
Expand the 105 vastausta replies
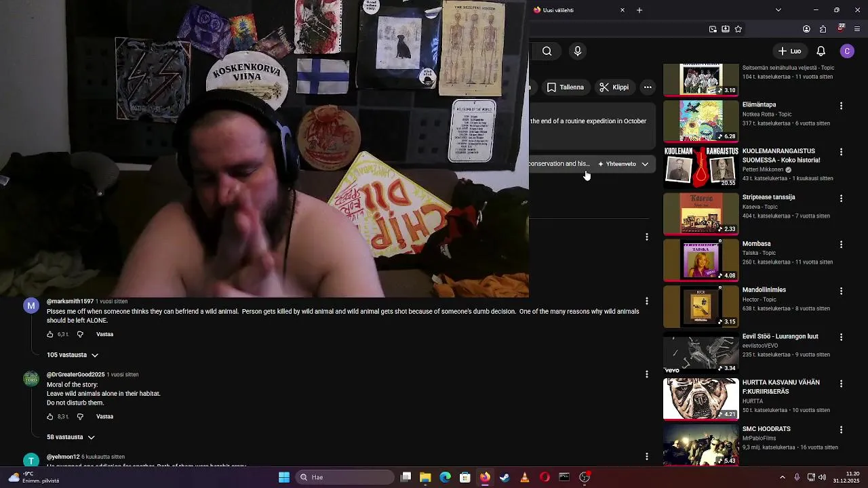tap(73, 355)
